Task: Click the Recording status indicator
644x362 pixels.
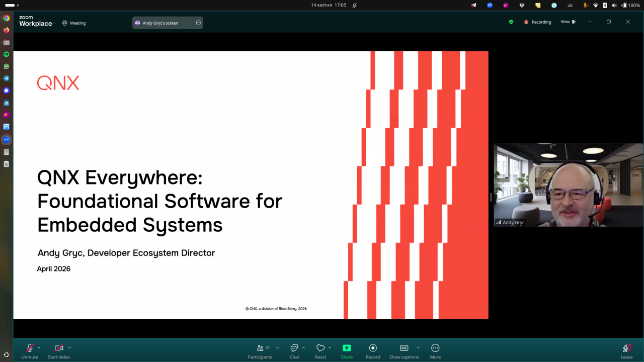Action: (537, 22)
